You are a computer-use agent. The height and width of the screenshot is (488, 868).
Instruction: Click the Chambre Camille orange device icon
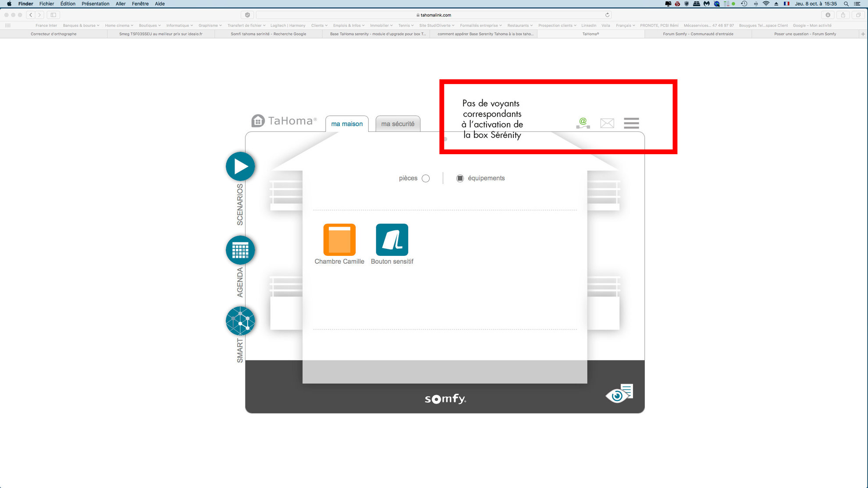pos(339,240)
